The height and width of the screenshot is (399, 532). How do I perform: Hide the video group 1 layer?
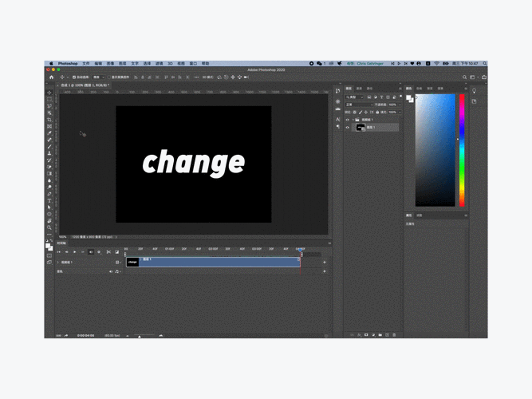tap(348, 120)
